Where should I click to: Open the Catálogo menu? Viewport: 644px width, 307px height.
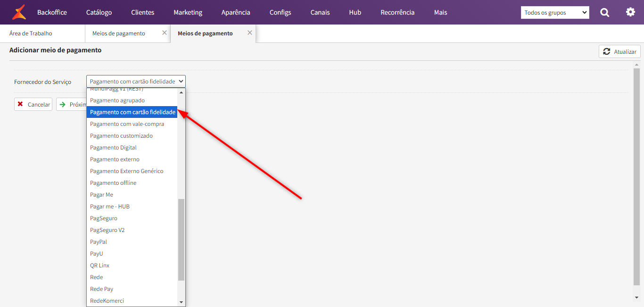(99, 12)
